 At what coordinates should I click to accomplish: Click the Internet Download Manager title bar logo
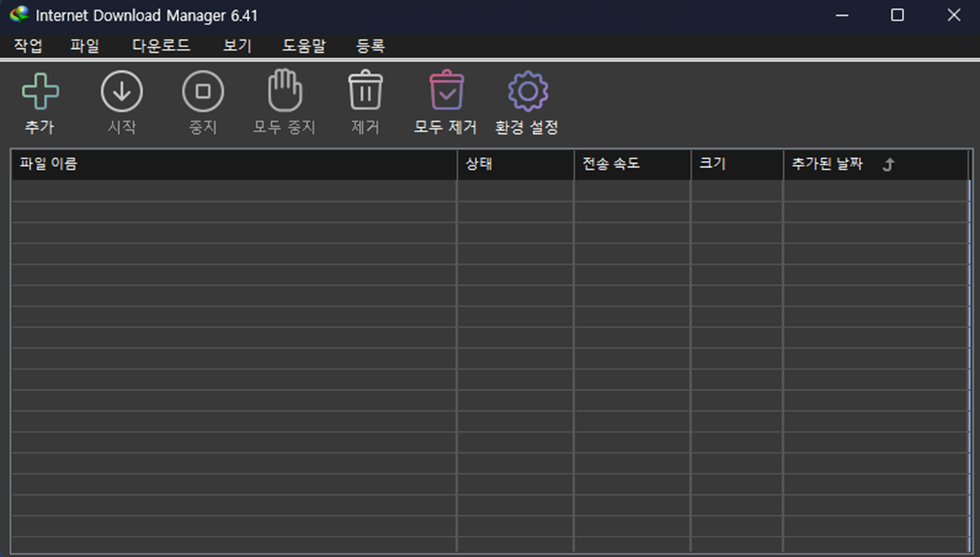[x=19, y=15]
